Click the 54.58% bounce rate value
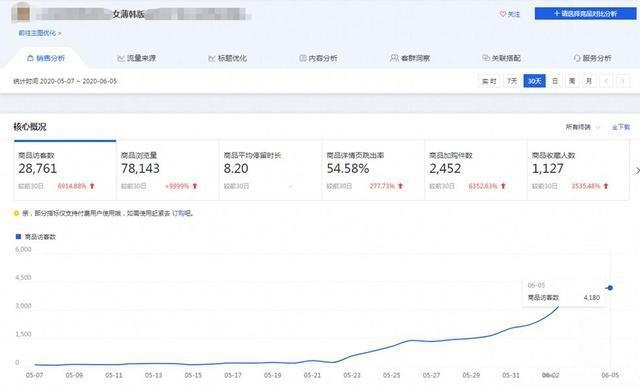The image size is (640, 387). tap(348, 168)
